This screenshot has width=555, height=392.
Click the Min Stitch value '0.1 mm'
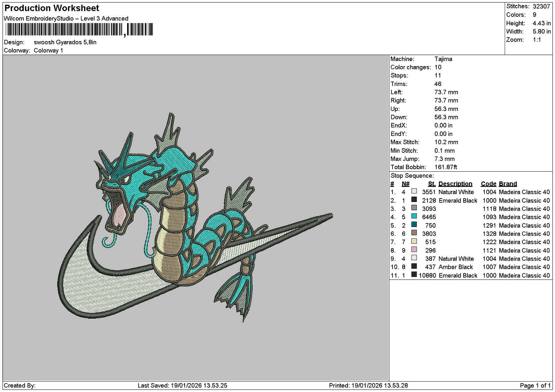point(445,151)
